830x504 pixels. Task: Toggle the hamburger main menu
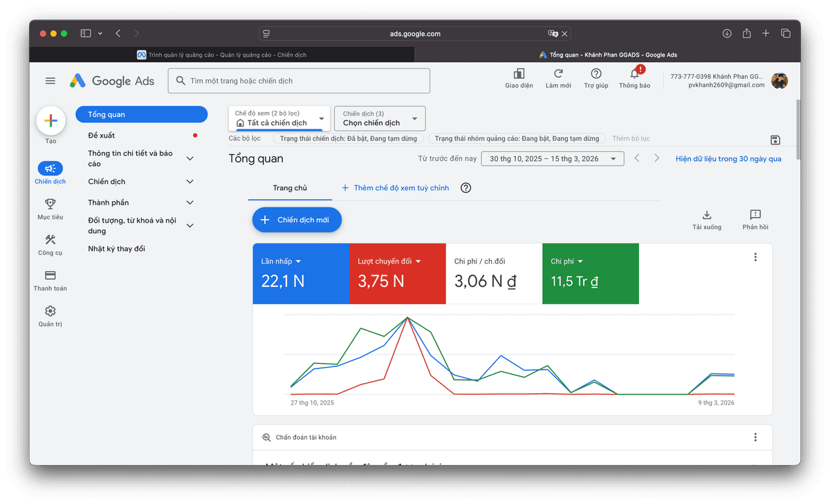point(50,81)
